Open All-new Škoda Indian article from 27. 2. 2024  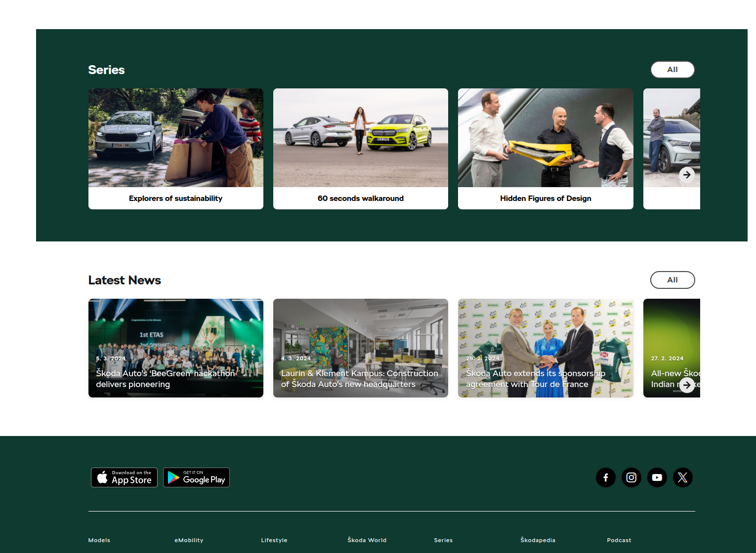[672, 348]
